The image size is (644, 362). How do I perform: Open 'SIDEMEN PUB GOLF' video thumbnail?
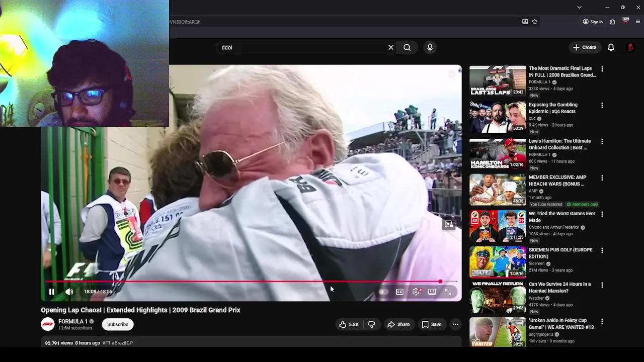point(498,262)
